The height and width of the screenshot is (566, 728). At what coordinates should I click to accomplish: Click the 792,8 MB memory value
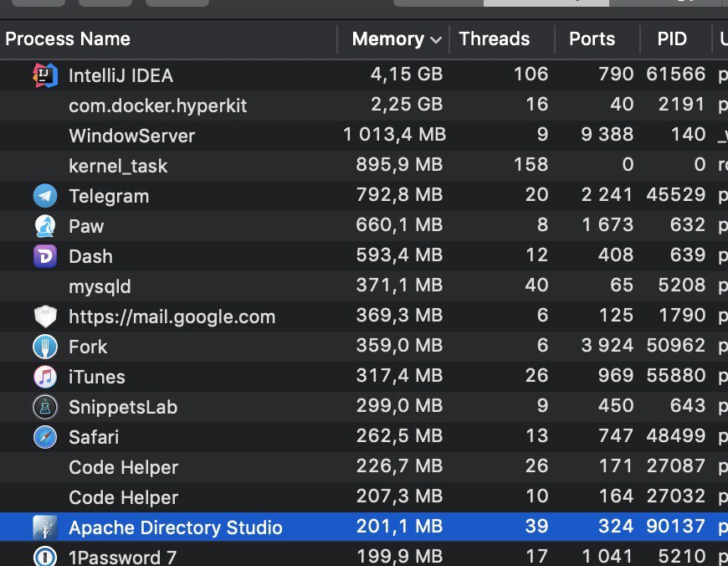point(399,195)
